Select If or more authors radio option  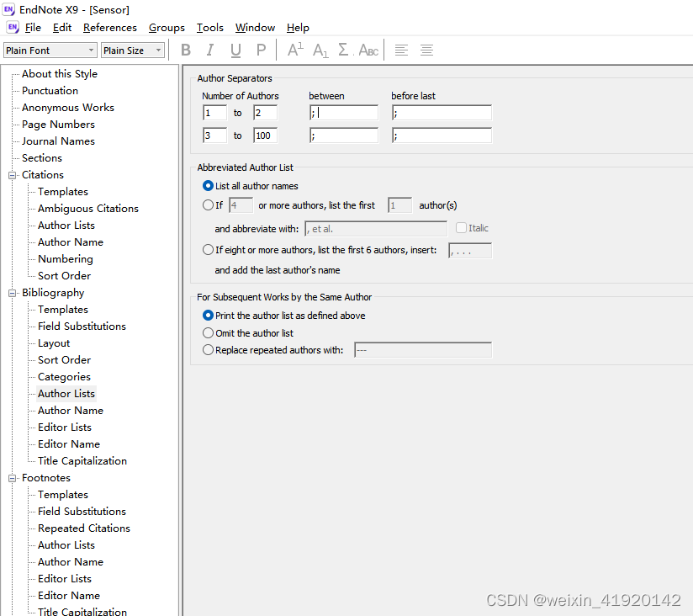[208, 205]
